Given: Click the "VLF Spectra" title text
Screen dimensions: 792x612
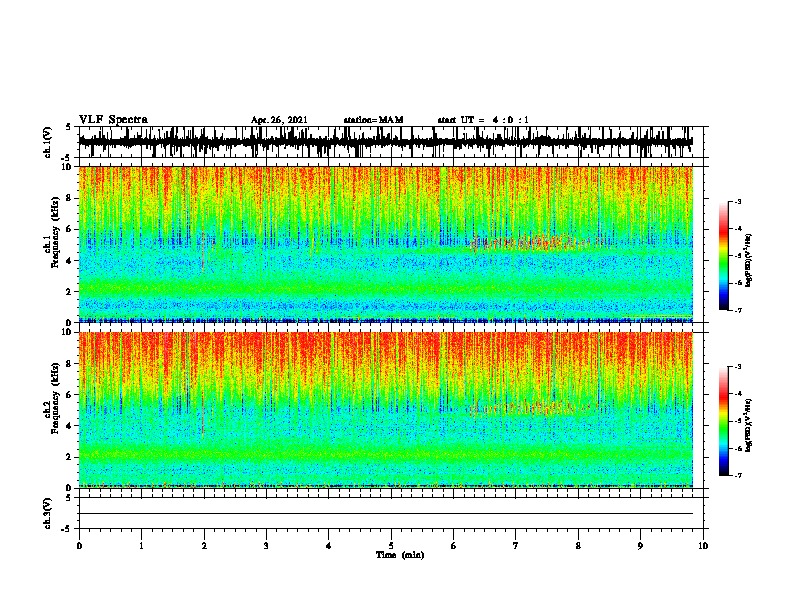Looking at the screenshot, I should 113,120.
